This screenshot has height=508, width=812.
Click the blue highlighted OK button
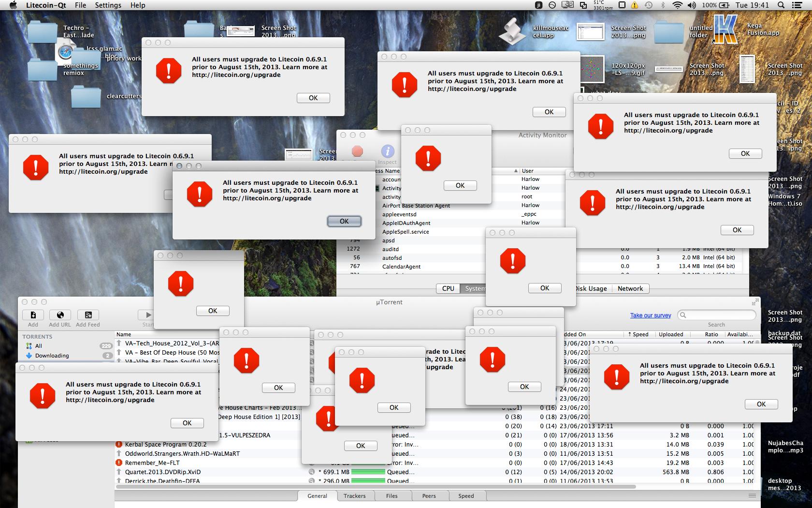[344, 221]
